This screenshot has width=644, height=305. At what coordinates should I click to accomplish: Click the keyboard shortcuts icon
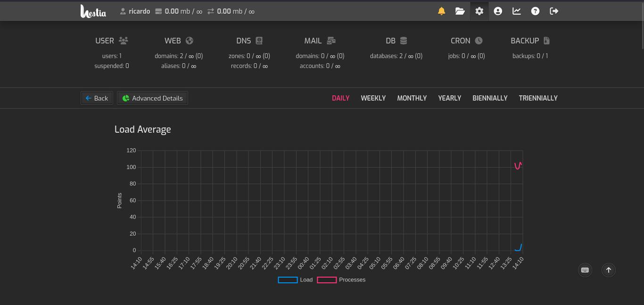click(x=585, y=270)
